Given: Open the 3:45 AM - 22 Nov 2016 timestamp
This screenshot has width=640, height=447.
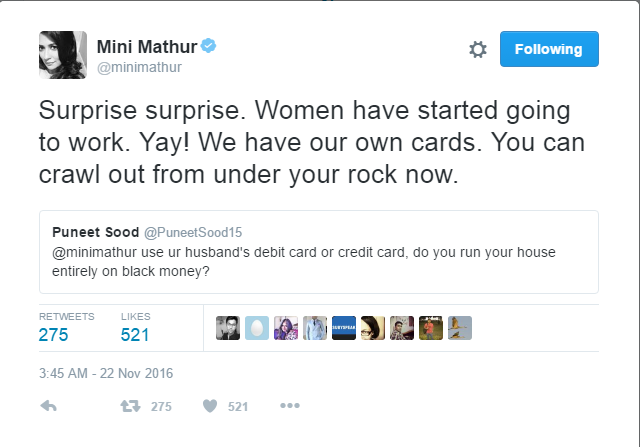Looking at the screenshot, I should click(106, 373).
